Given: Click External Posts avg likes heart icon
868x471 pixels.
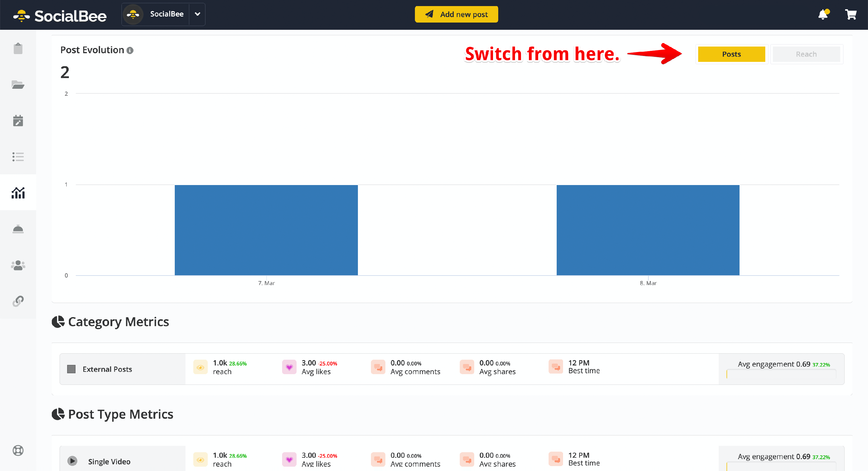Looking at the screenshot, I should coord(289,367).
